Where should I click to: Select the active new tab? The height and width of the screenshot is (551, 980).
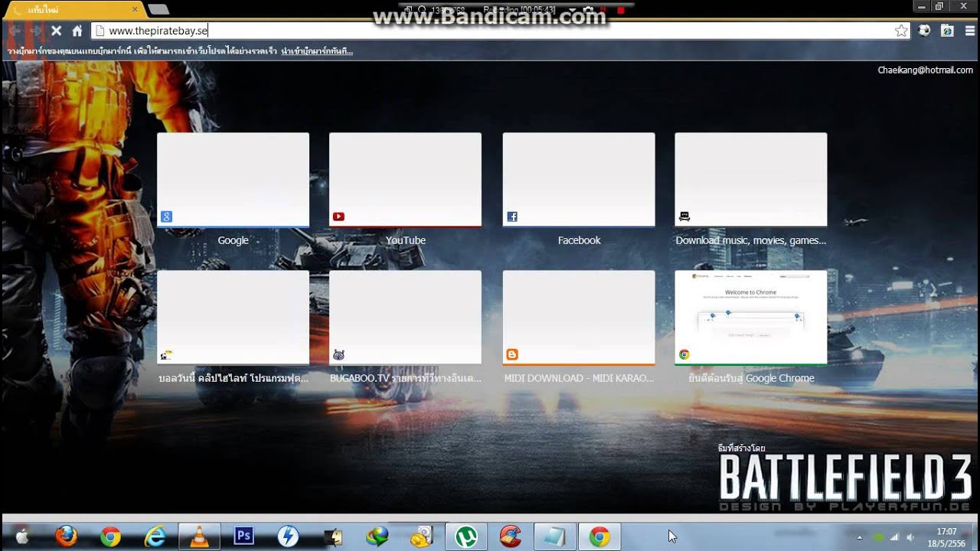click(73, 10)
